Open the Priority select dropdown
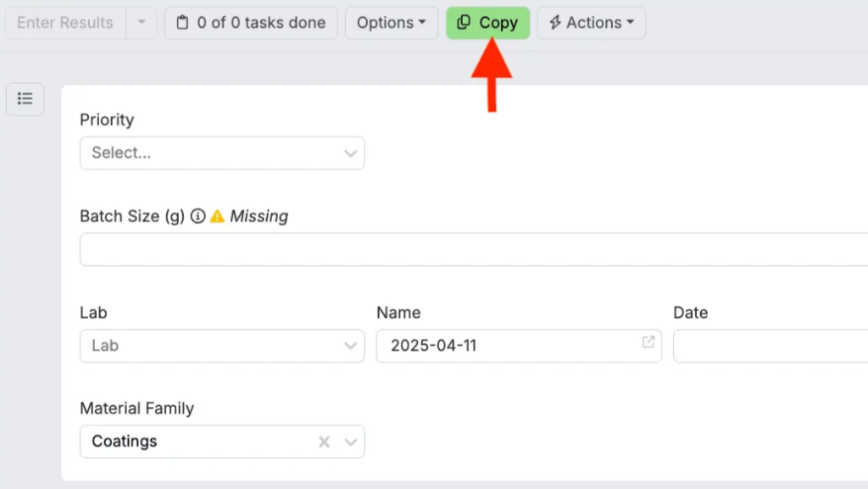 (222, 153)
